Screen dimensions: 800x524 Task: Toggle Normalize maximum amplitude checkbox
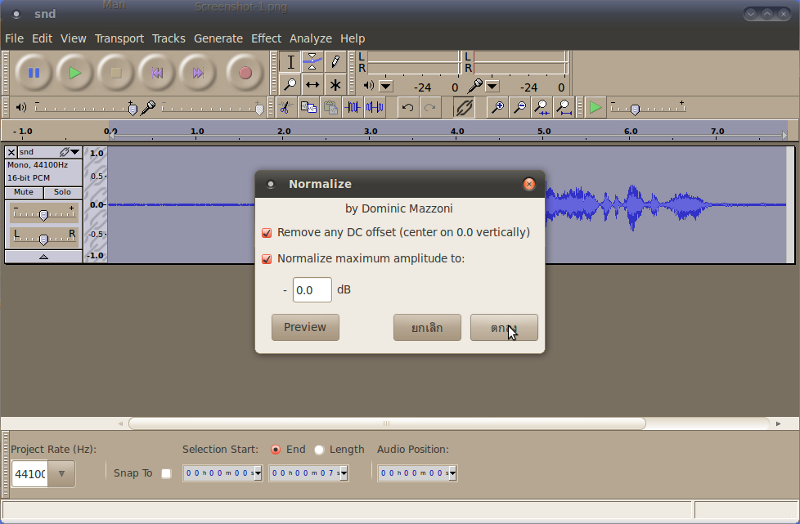(266, 259)
